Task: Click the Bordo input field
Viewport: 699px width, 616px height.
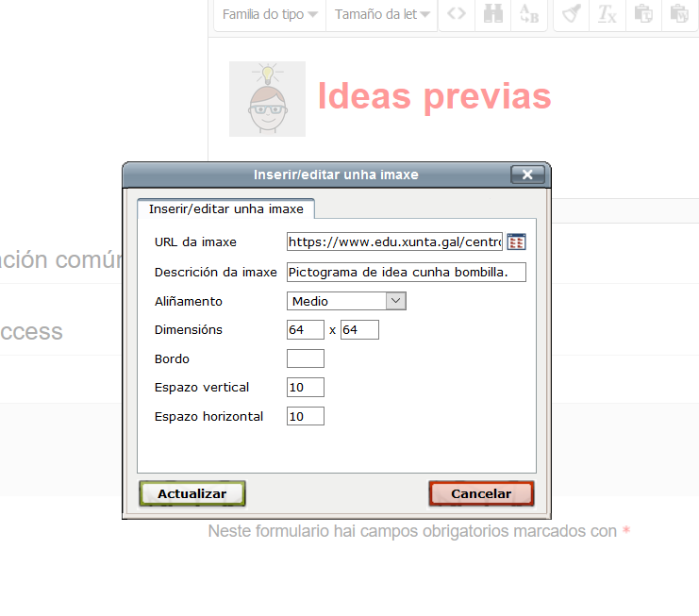Action: tap(305, 358)
